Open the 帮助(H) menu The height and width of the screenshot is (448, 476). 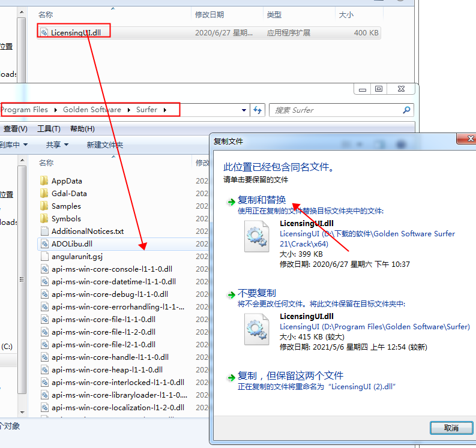tap(82, 128)
